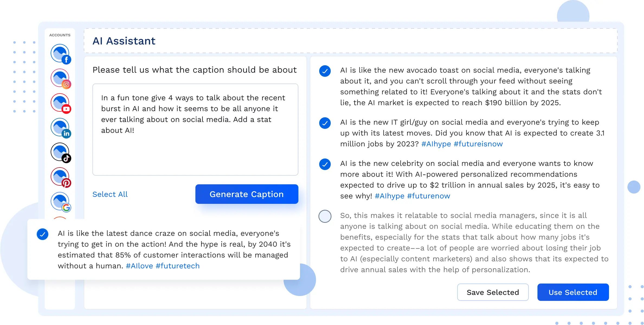Select the LinkedIn account in the sidebar
Screen dimensions: 644x325
(60, 127)
